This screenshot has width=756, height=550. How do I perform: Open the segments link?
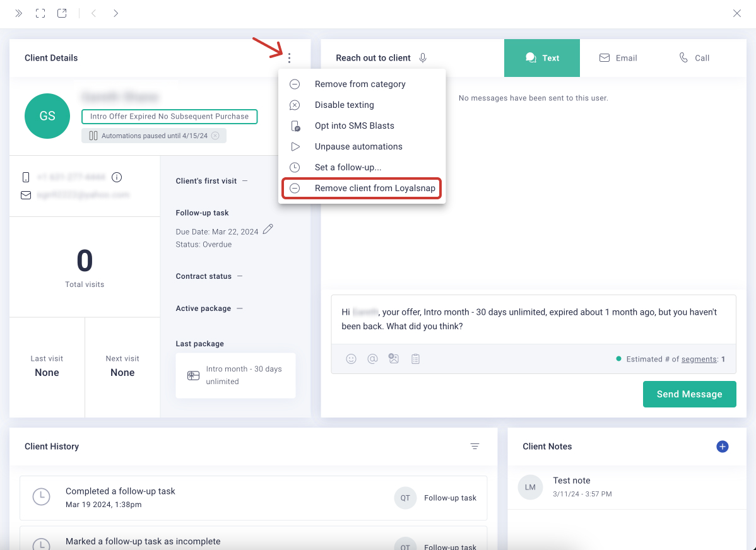pos(699,359)
